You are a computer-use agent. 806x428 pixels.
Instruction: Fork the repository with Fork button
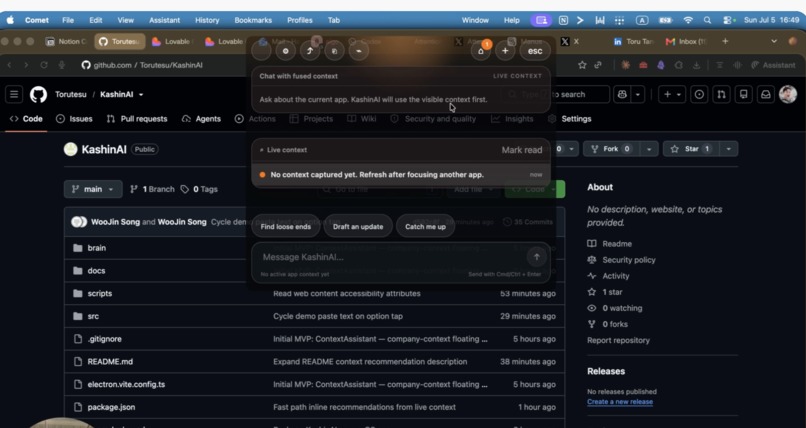612,149
